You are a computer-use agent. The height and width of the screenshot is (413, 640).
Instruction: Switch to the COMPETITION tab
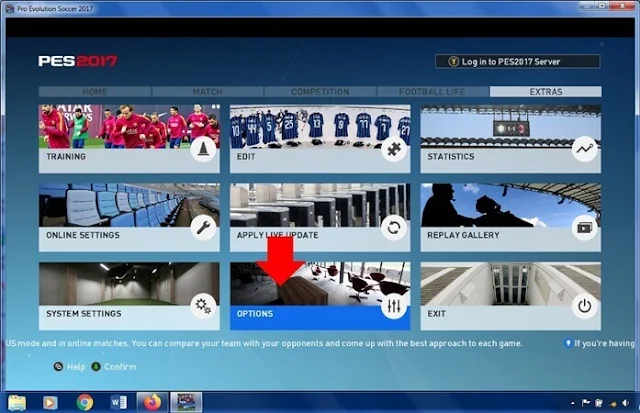pos(320,91)
